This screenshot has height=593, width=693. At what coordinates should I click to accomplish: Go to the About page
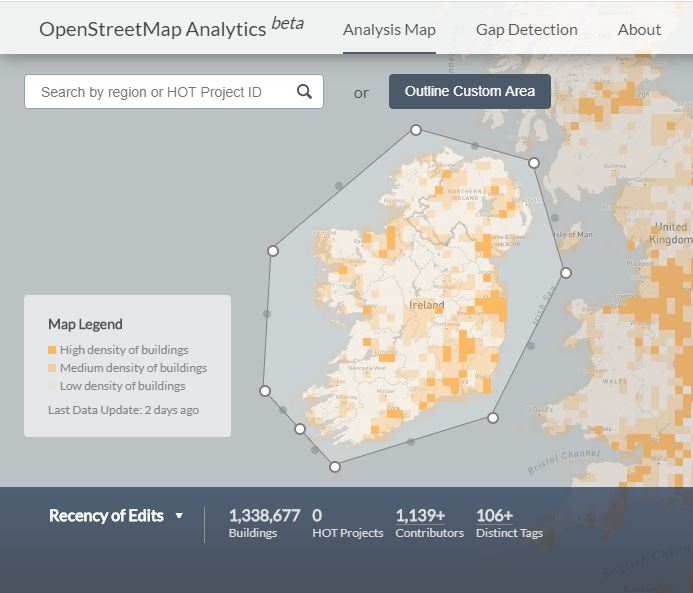point(639,29)
